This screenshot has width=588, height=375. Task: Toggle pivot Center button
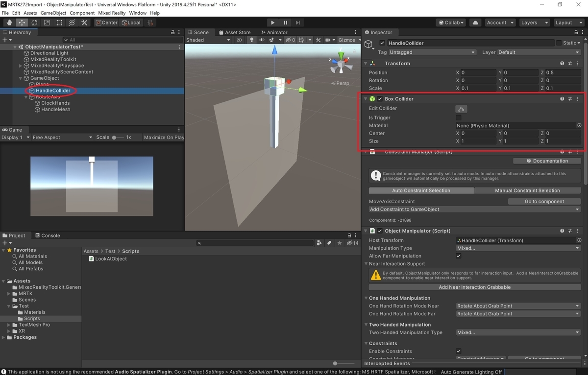(106, 23)
